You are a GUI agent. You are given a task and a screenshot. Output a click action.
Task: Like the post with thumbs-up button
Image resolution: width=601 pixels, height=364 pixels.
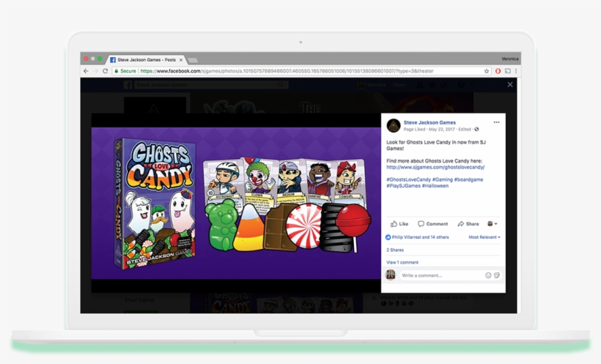(399, 224)
